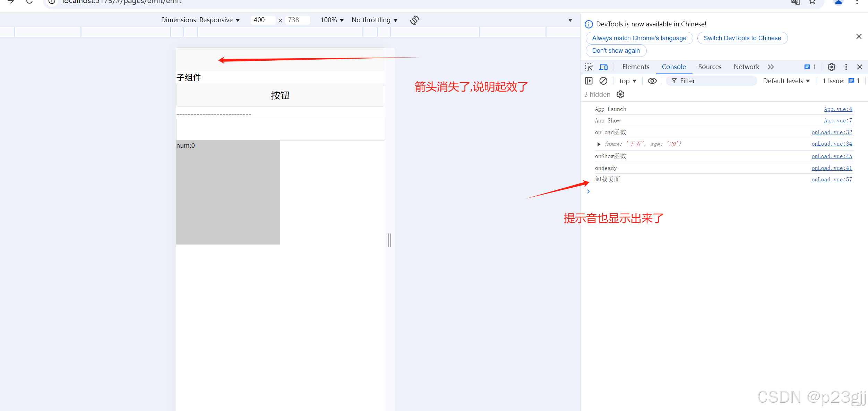Viewport: 868px width, 411px height.
Task: Open the Default levels dropdown
Action: [786, 81]
